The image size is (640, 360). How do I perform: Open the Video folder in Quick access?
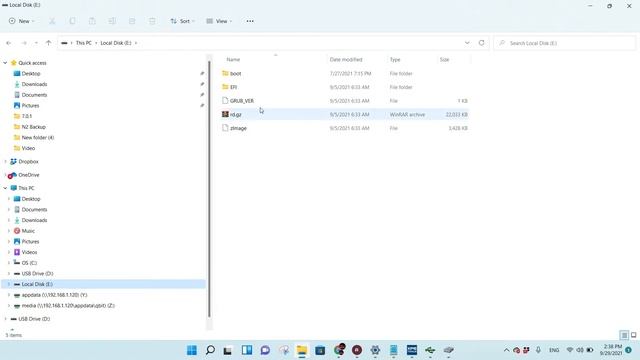28,148
